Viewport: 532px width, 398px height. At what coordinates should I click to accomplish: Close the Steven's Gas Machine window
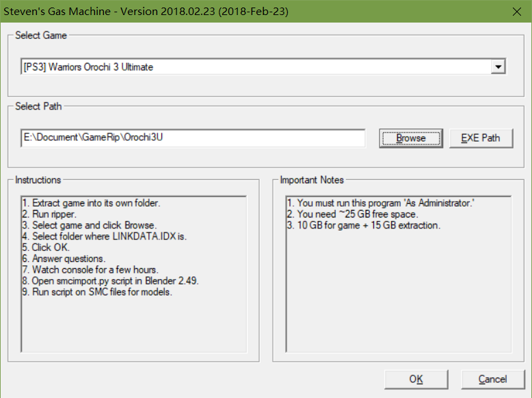[x=516, y=12]
